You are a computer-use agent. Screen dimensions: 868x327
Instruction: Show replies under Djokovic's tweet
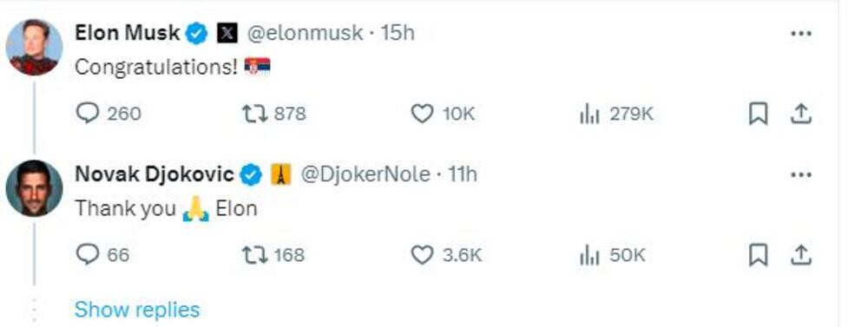[x=137, y=310]
